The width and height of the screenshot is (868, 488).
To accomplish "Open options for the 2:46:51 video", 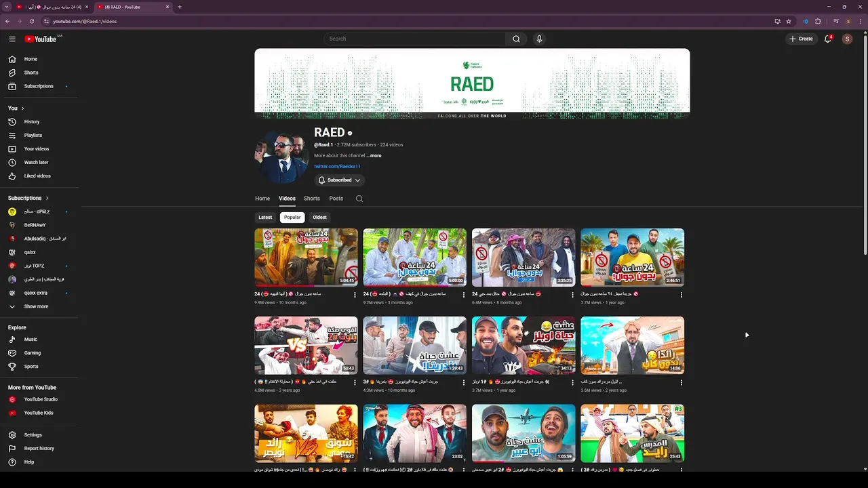I will click(681, 295).
